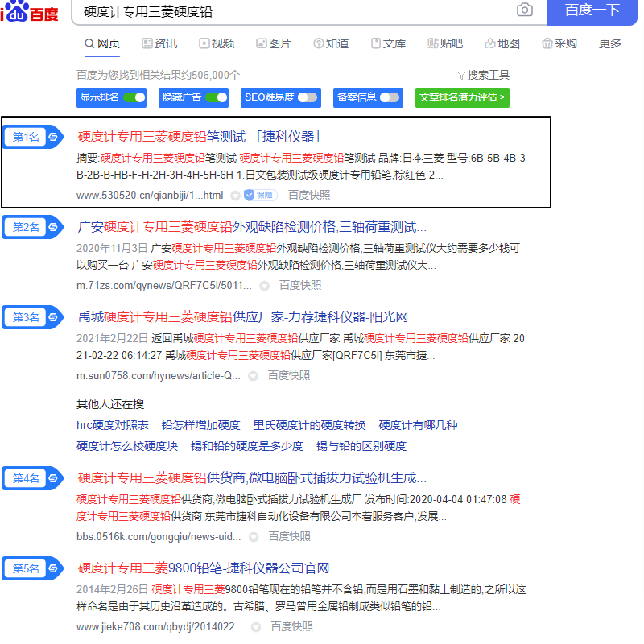Click the 第1名 rank label
This screenshot has height=644, width=644.
point(26,137)
